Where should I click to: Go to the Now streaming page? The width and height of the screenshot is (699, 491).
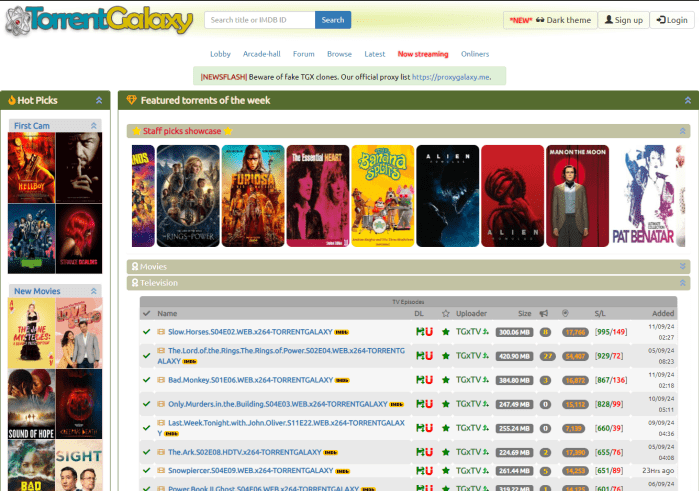[x=423, y=54]
